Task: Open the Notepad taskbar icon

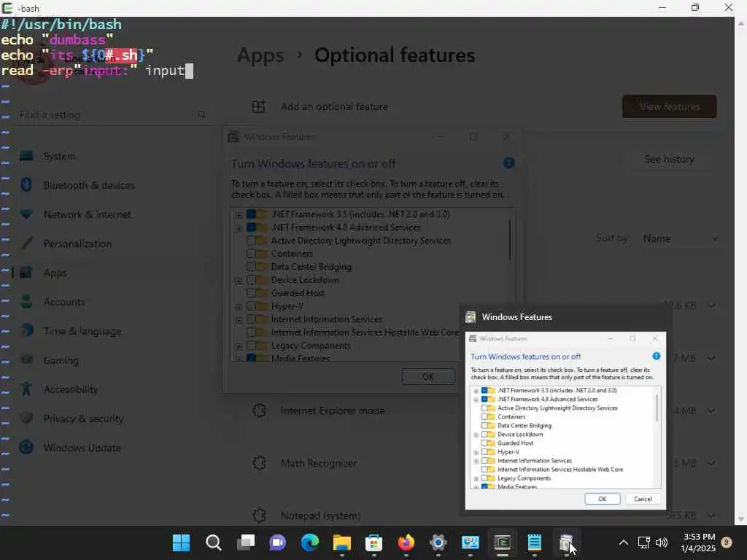Action: coord(534,542)
